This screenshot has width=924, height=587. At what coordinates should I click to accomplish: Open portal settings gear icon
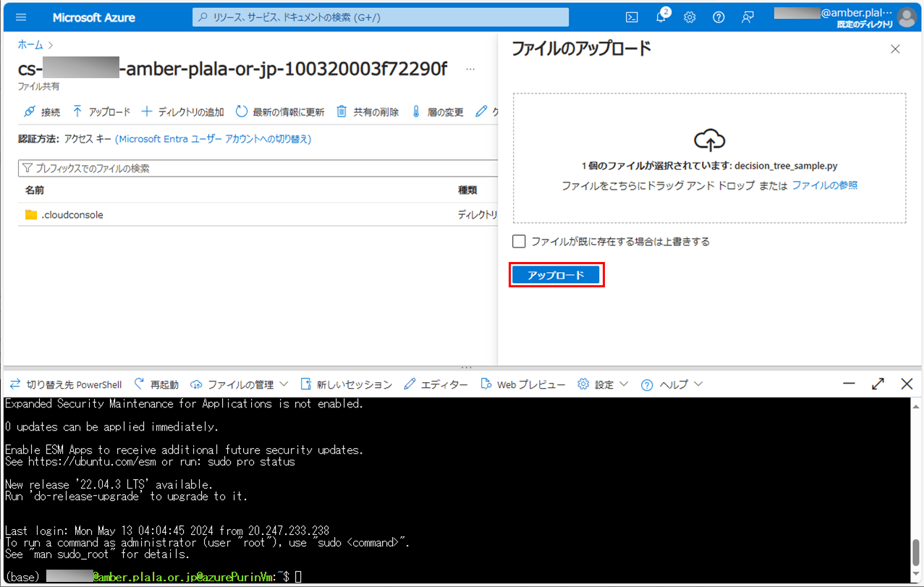coord(690,17)
